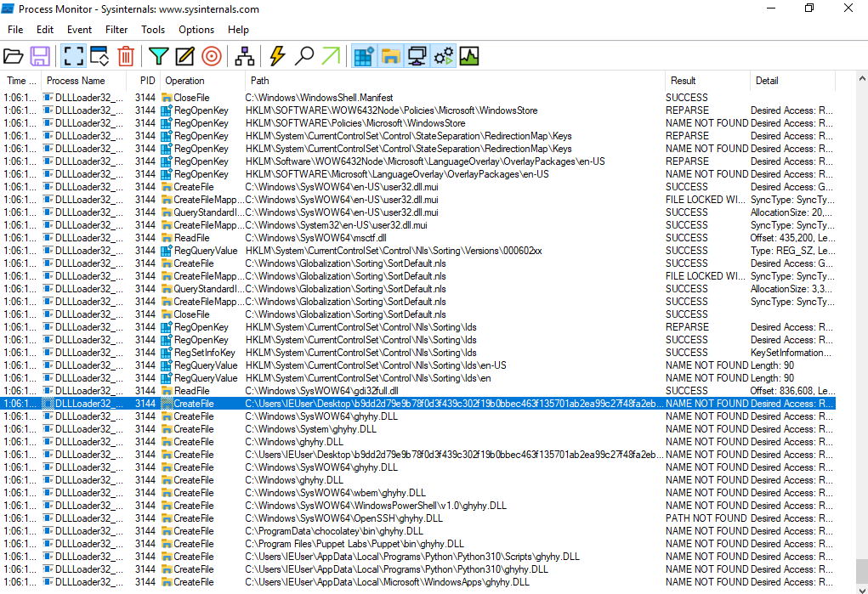This screenshot has width=868, height=594.
Task: Click the Open file folder icon
Action: pos(14,56)
